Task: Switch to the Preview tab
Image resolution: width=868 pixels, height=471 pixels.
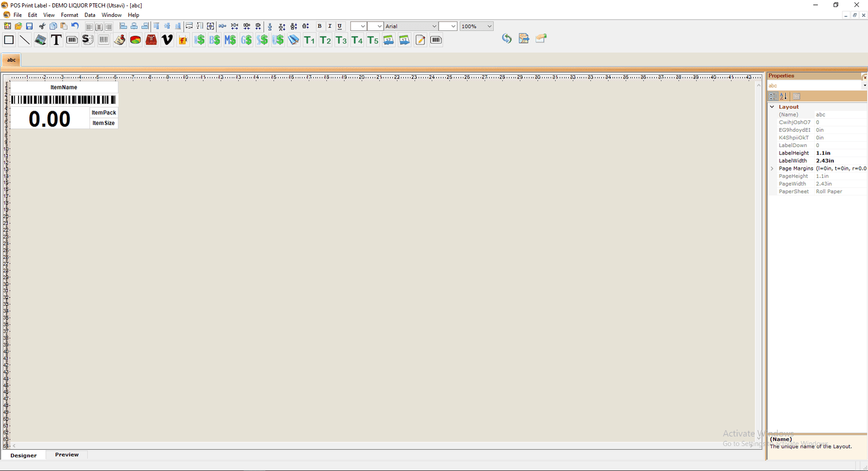Action: [x=67, y=455]
